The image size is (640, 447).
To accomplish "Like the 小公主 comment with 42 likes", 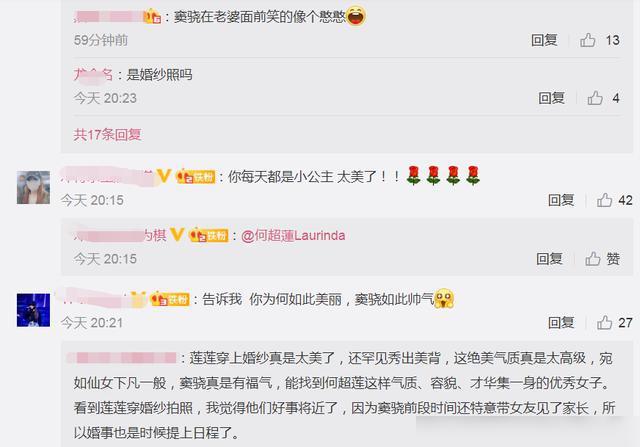I will point(604,200).
